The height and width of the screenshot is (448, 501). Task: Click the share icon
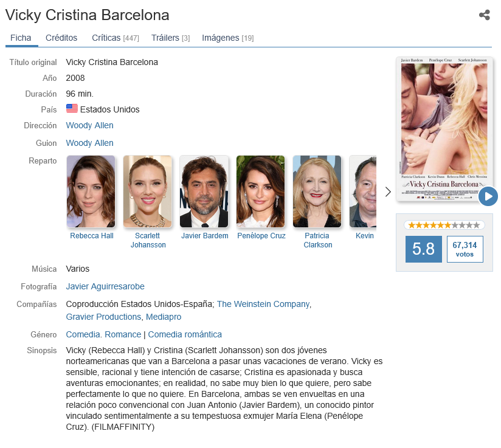click(x=485, y=15)
